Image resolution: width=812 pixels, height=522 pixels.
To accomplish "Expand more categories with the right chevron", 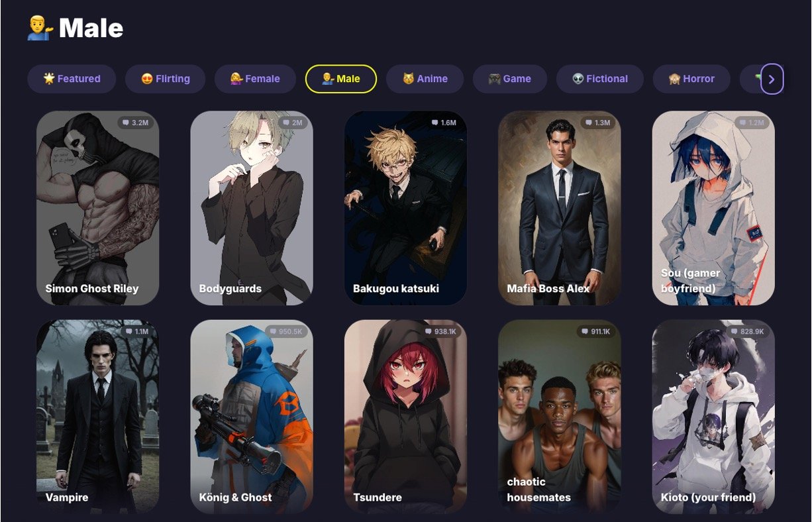I will coord(772,79).
